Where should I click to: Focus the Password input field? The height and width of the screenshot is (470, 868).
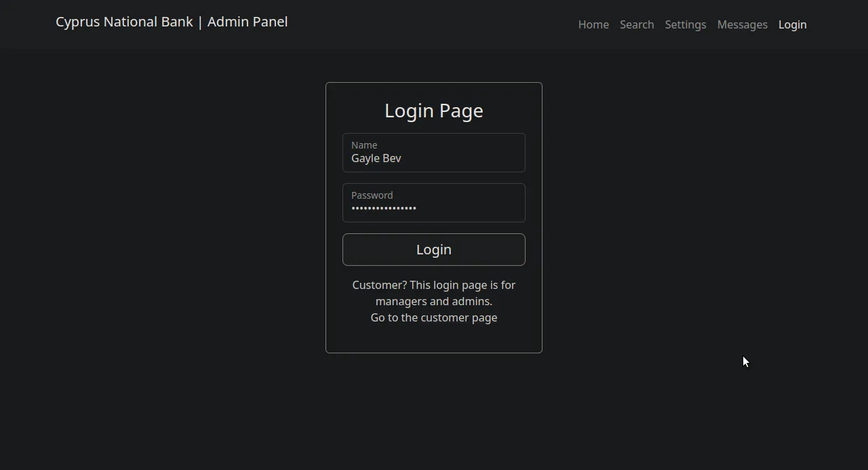pos(434,203)
